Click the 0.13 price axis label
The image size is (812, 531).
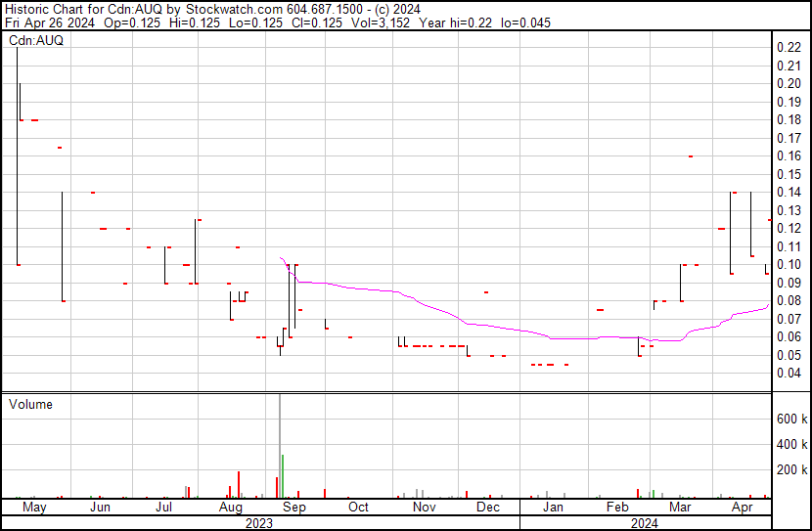(x=789, y=210)
